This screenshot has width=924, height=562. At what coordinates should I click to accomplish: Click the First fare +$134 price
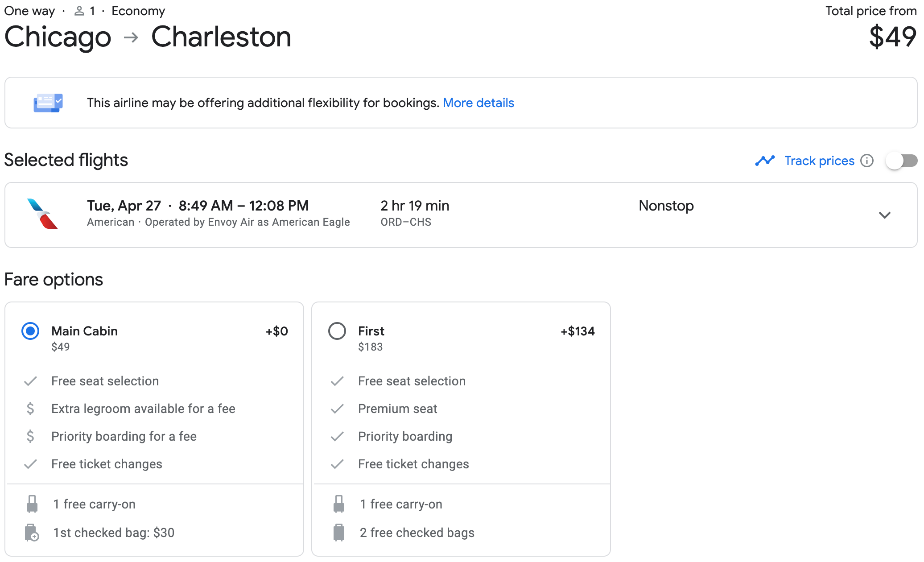click(577, 331)
